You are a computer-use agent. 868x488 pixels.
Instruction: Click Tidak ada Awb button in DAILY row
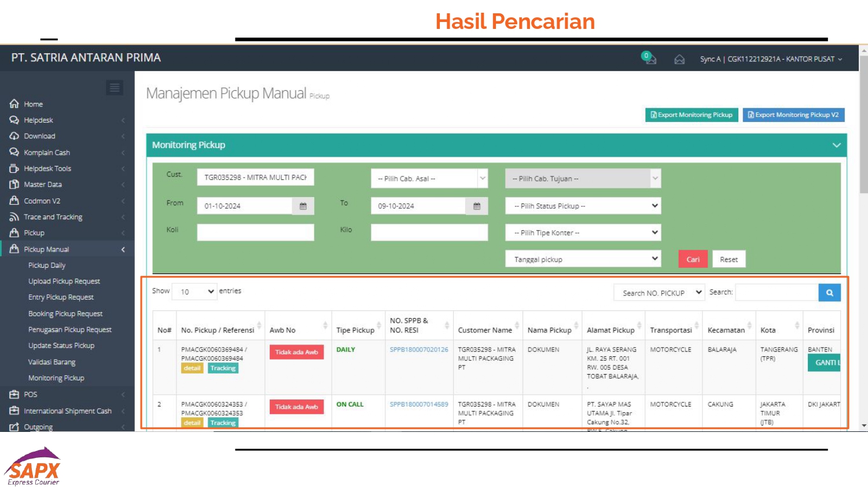pyautogui.click(x=296, y=352)
